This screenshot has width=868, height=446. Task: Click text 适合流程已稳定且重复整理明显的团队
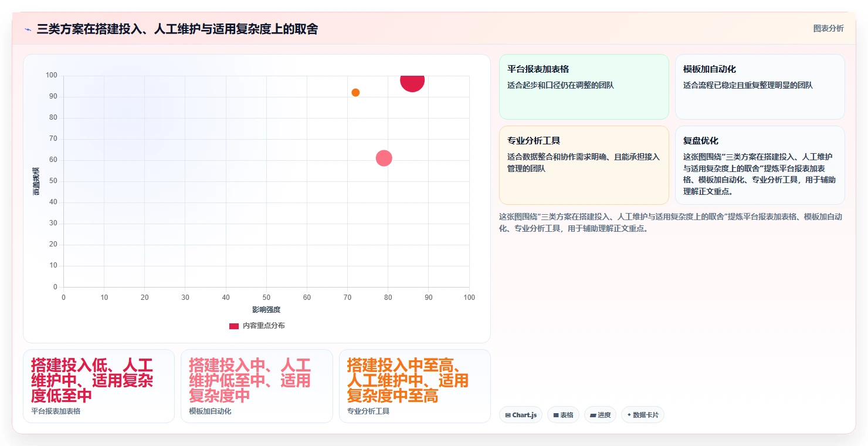point(748,85)
